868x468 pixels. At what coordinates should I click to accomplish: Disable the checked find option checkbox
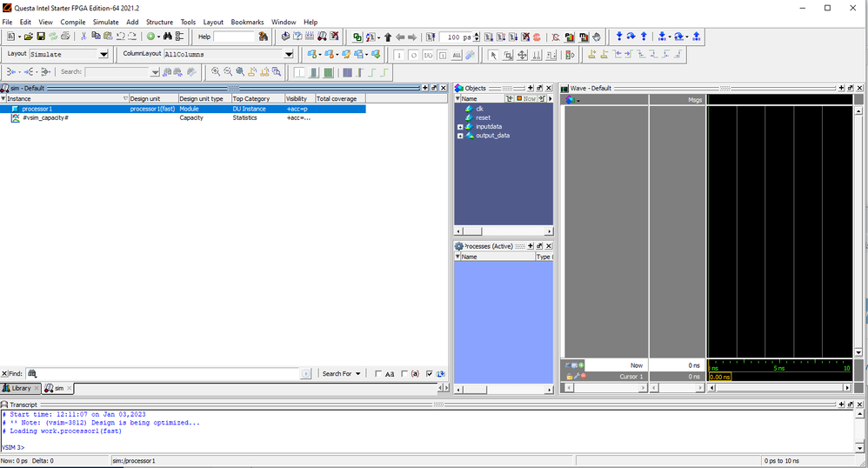[430, 374]
